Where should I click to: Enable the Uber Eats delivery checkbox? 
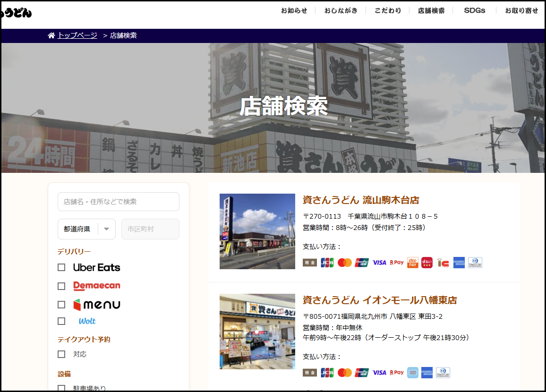click(x=61, y=267)
